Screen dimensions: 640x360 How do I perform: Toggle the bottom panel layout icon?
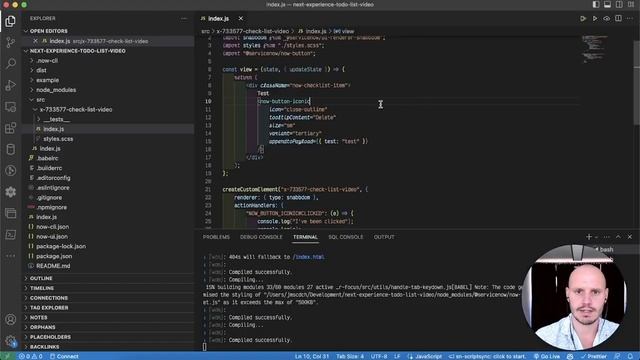pos(607,4)
